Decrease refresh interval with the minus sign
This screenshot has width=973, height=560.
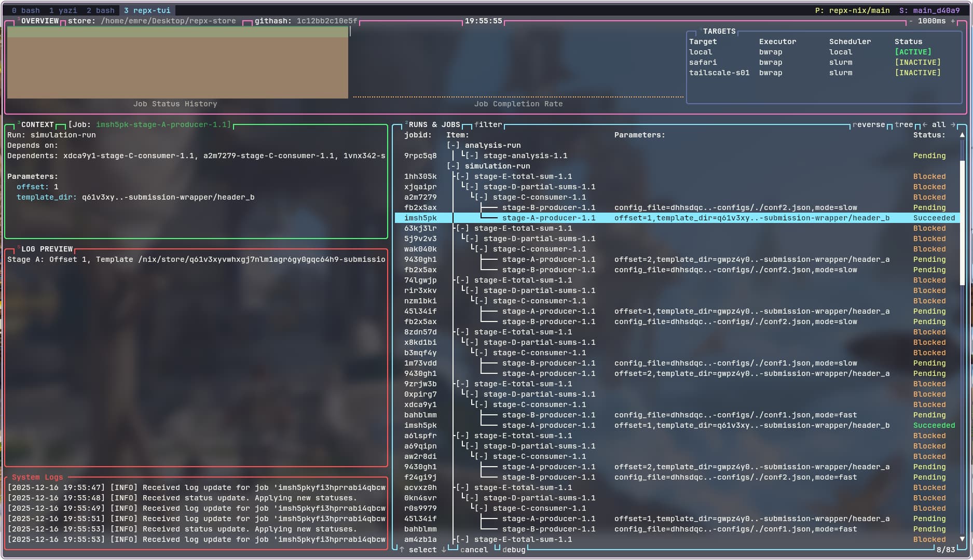coord(911,21)
